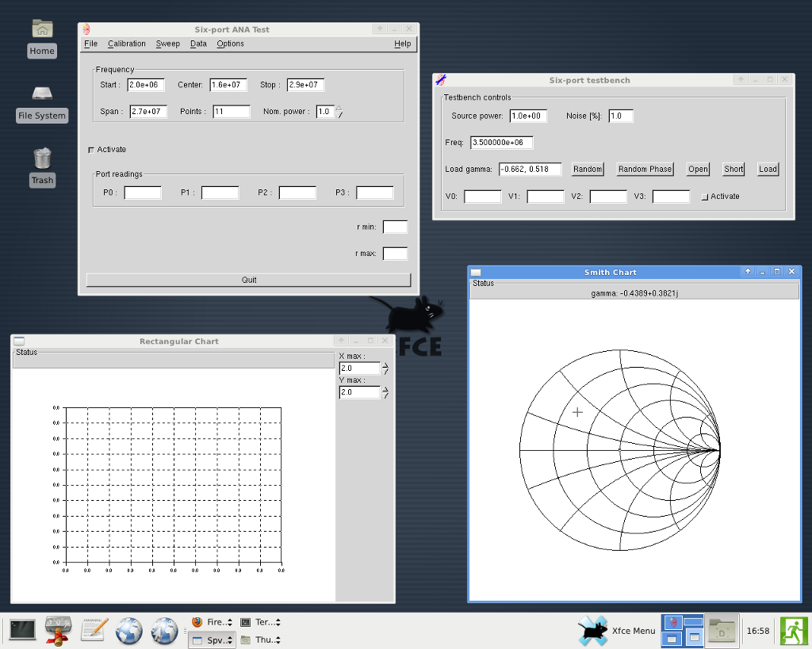The image size is (812, 649).
Task: Click the Load gamma input field
Action: coord(530,169)
